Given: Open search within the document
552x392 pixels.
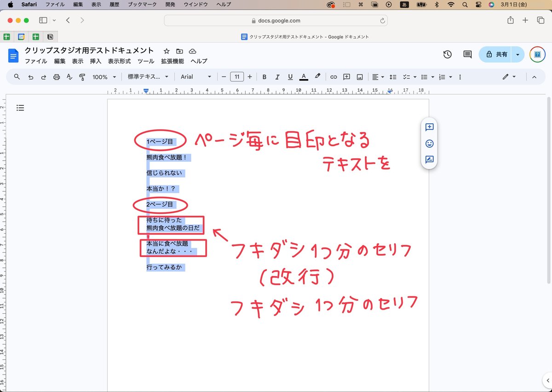Looking at the screenshot, I should coord(17,76).
